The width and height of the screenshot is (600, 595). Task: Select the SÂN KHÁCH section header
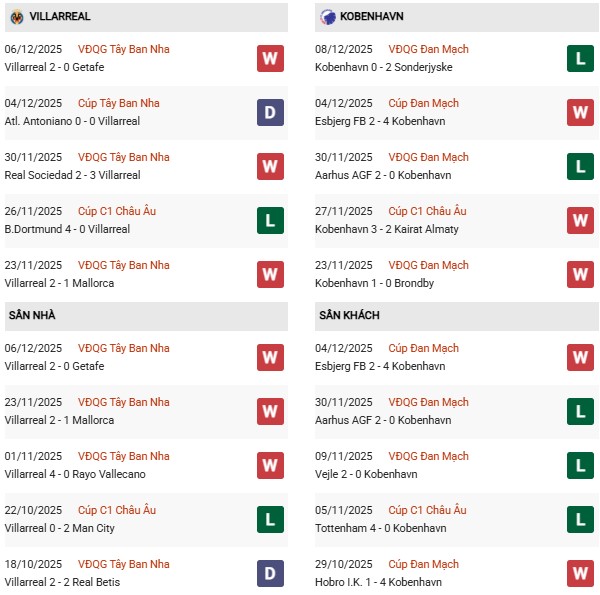click(x=349, y=316)
